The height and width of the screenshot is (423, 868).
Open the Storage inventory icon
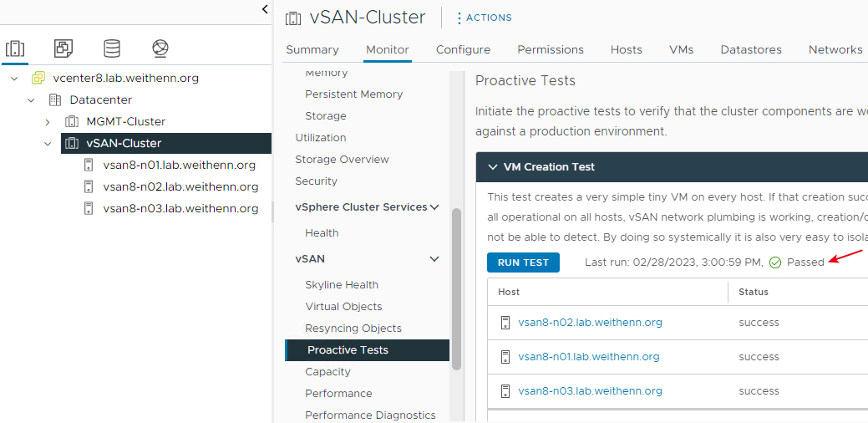[112, 49]
